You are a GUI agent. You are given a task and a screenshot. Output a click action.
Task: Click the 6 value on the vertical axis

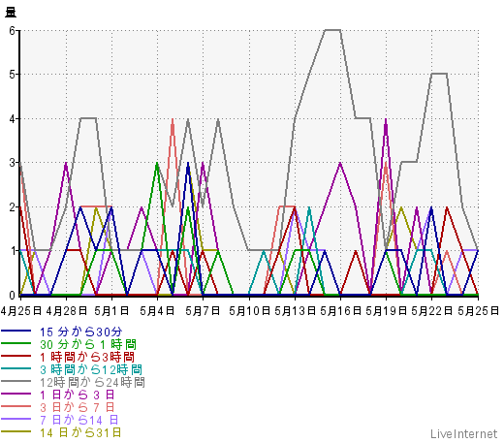pyautogui.click(x=13, y=31)
